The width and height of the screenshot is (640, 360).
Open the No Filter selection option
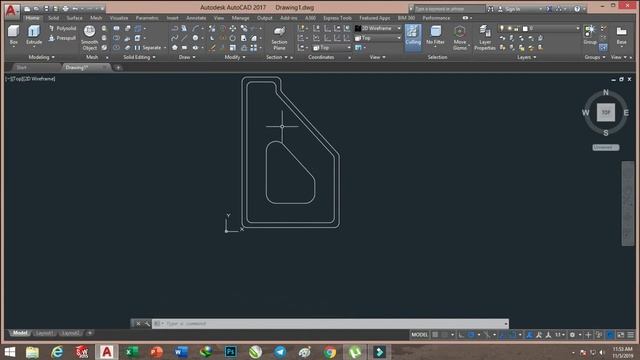[435, 35]
